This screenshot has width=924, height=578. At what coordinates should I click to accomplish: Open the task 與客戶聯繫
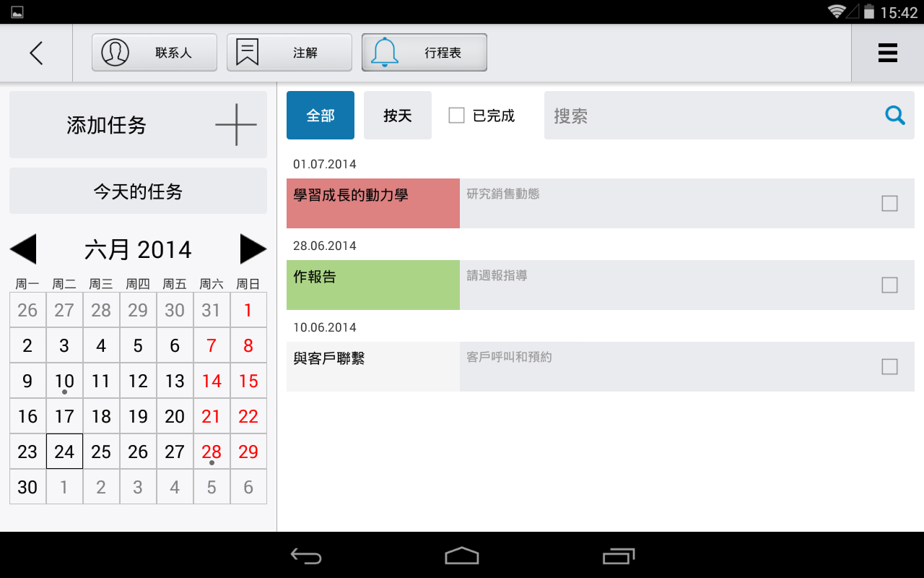(x=373, y=366)
